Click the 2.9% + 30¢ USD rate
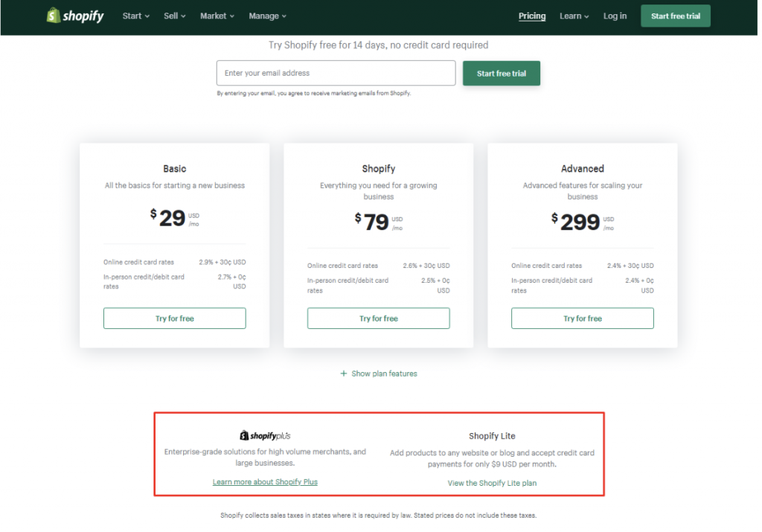The image size is (762, 532). tap(222, 262)
